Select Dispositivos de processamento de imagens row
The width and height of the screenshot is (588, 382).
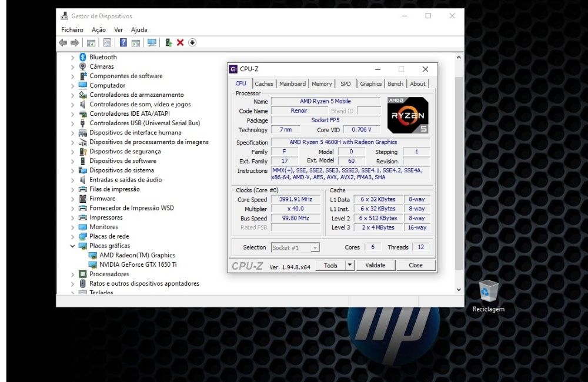tap(149, 142)
